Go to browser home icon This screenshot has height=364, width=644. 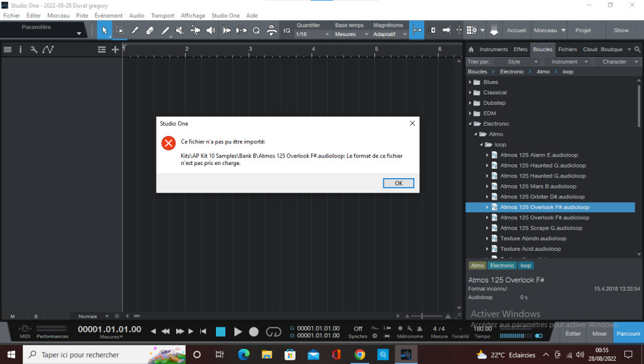(471, 49)
